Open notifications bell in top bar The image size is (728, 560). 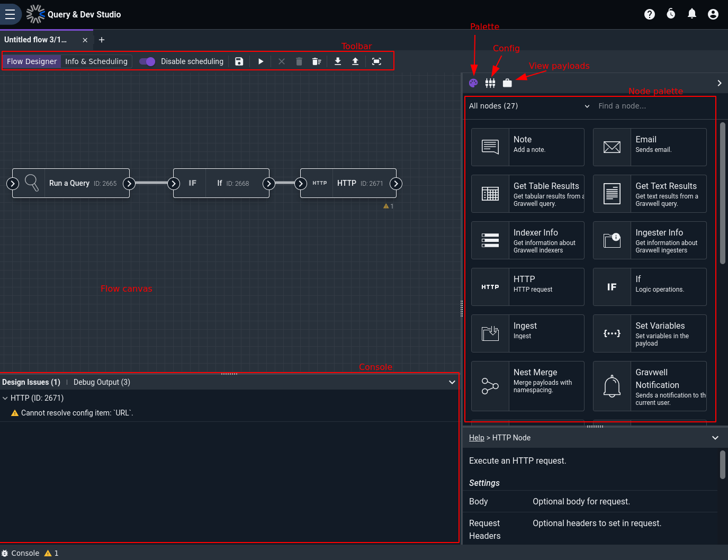[691, 14]
